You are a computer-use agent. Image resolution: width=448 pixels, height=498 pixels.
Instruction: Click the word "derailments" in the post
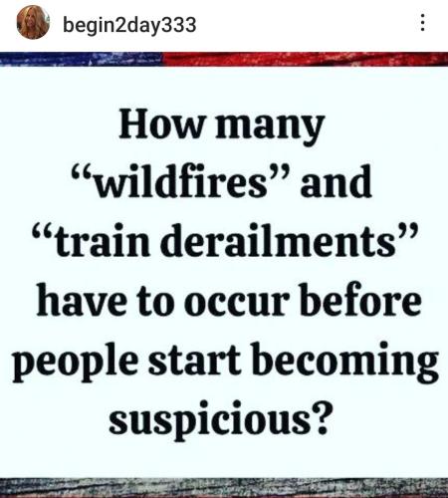[x=278, y=241]
